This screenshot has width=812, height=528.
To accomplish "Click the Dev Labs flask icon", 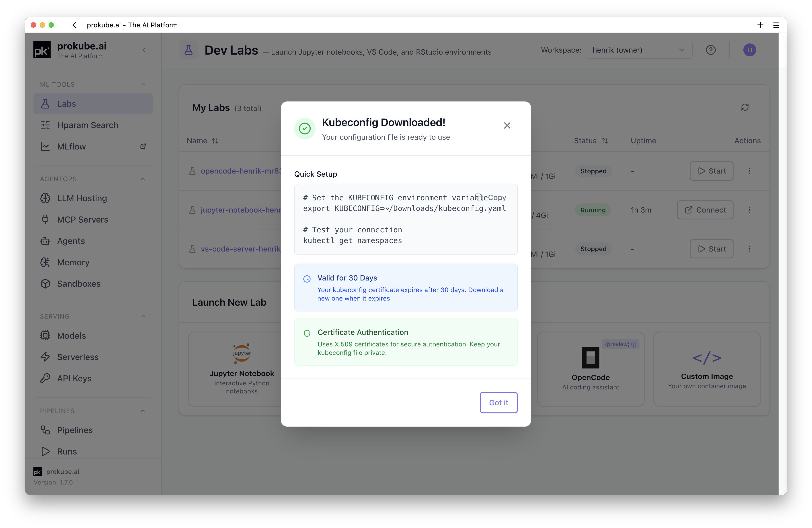I will tap(188, 50).
